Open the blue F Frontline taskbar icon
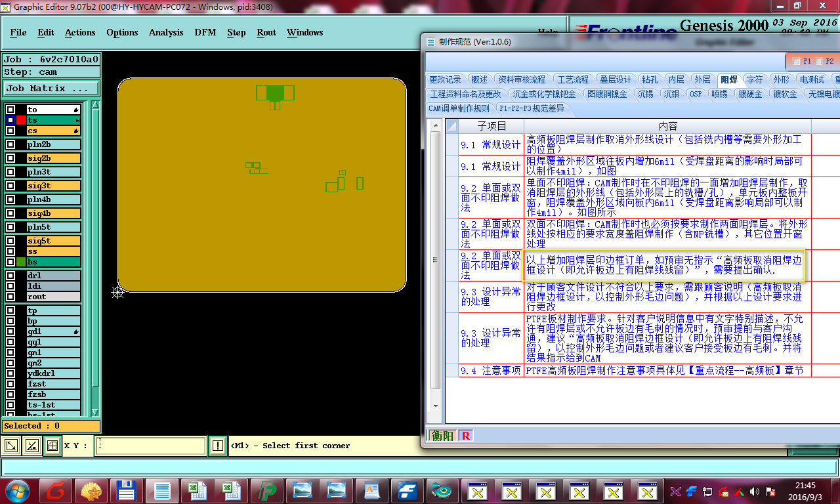Screen dimensions: 840x504 (407, 491)
